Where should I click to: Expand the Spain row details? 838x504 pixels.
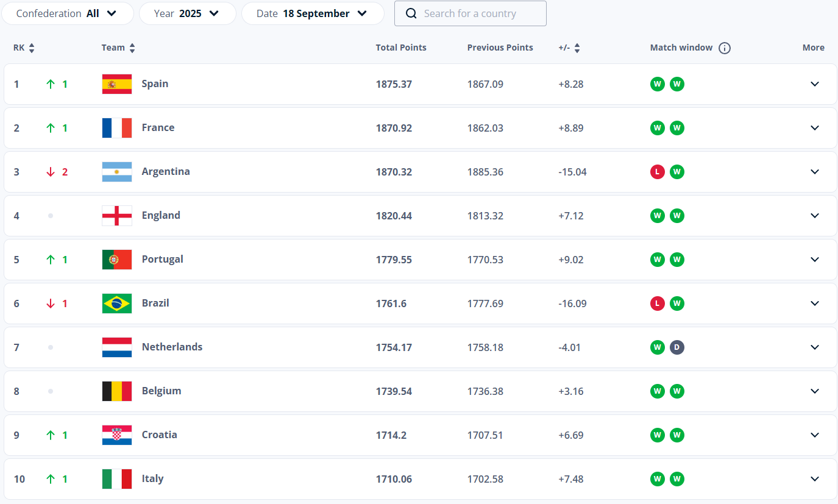tap(814, 84)
